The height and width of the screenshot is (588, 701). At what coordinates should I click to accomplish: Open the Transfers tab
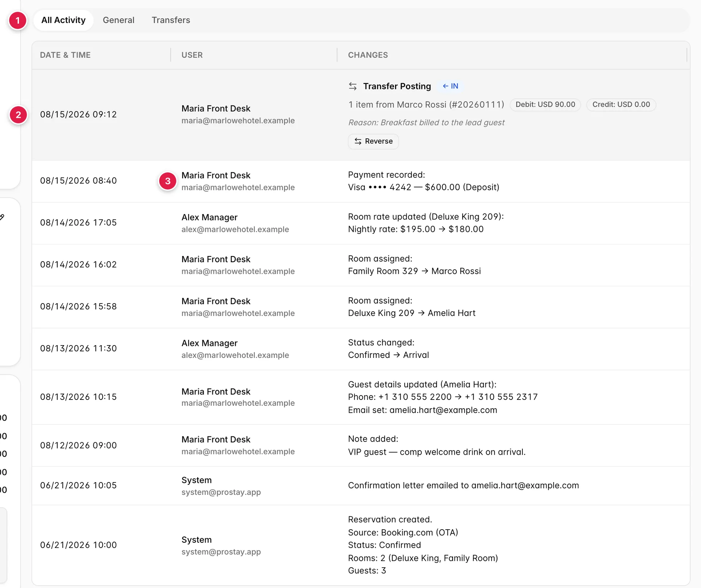pyautogui.click(x=171, y=20)
